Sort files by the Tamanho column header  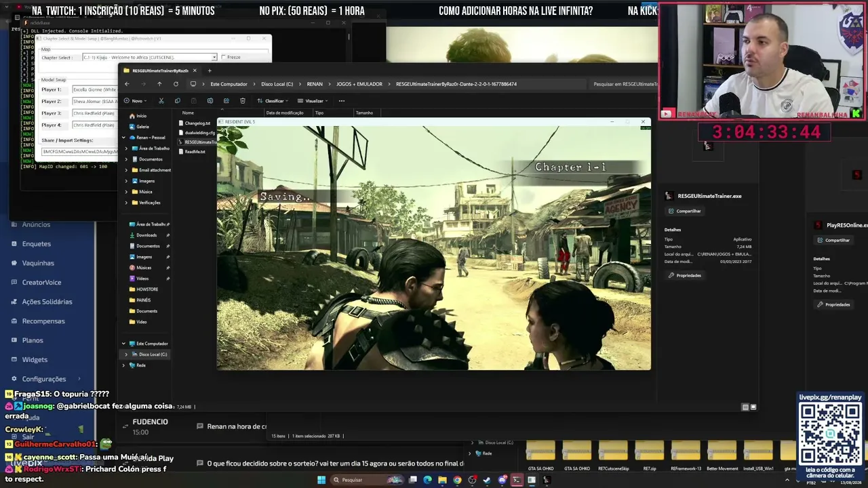pos(364,113)
